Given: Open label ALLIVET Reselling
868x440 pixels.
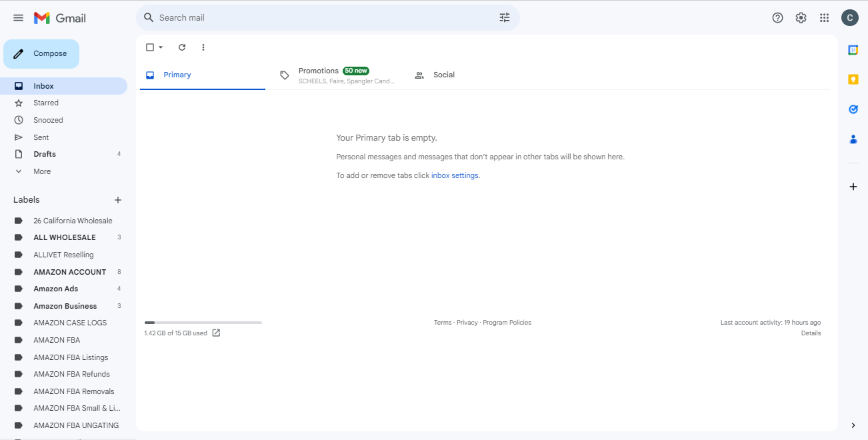Looking at the screenshot, I should click(x=63, y=255).
